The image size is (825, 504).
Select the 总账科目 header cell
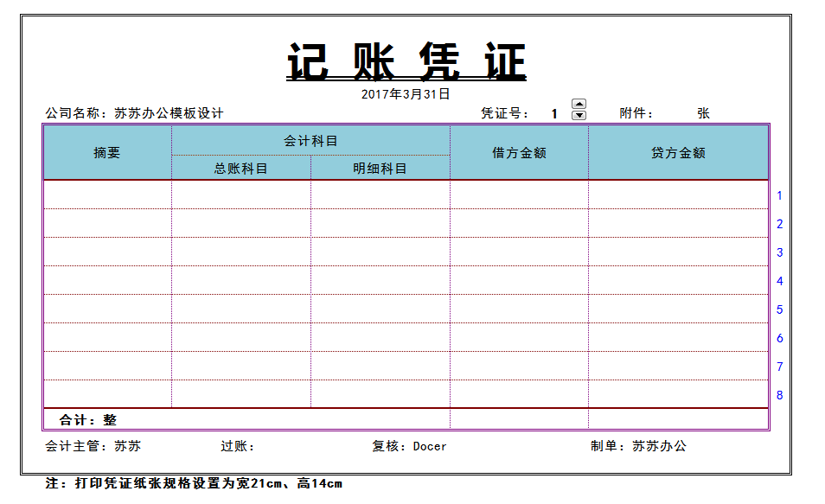240,169
